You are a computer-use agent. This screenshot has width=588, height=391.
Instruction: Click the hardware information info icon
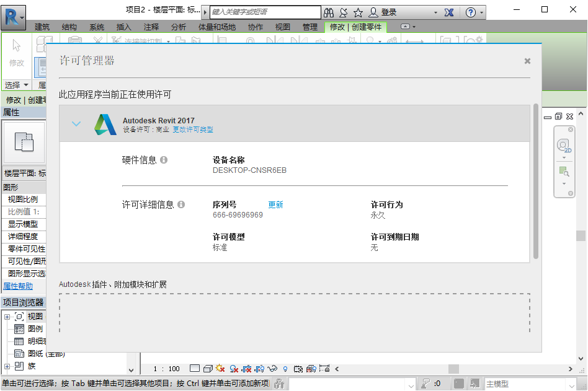164,160
